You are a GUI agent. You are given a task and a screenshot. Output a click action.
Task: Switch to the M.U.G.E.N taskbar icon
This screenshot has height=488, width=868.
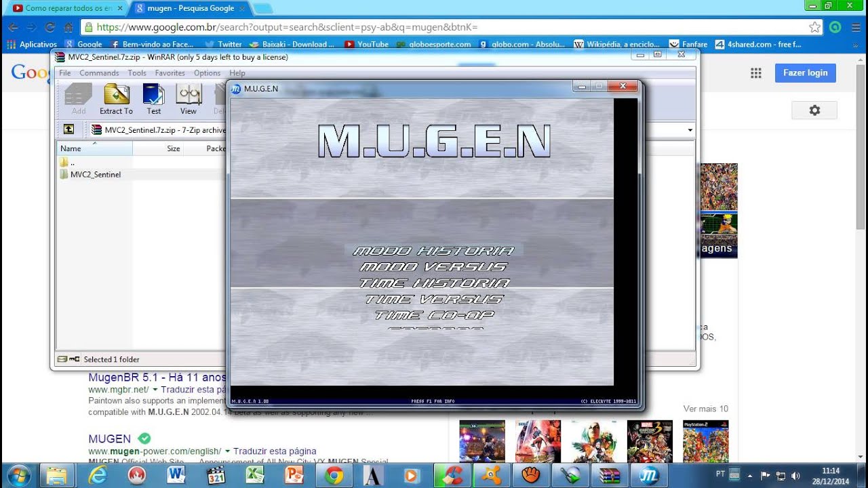click(649, 476)
